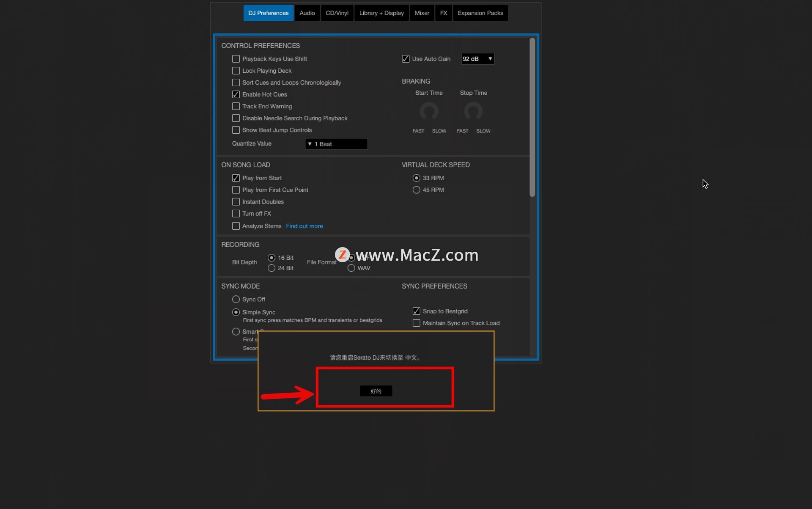812x509 pixels.
Task: Select the Smart Sync radio button
Action: pyautogui.click(x=236, y=332)
